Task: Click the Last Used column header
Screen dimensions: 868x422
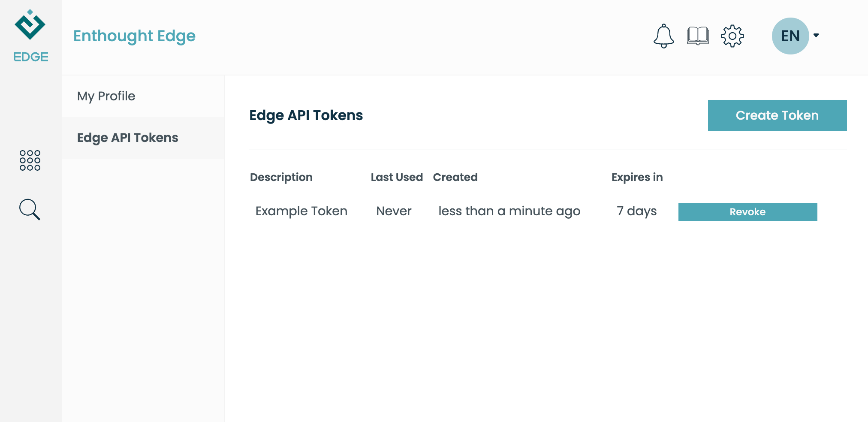Action: (397, 177)
